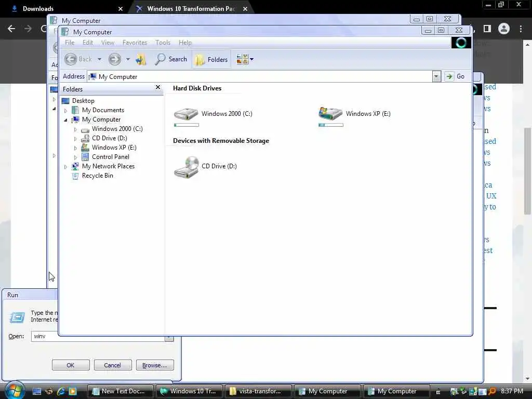Click the Hard Disk Drives group header

click(x=197, y=88)
